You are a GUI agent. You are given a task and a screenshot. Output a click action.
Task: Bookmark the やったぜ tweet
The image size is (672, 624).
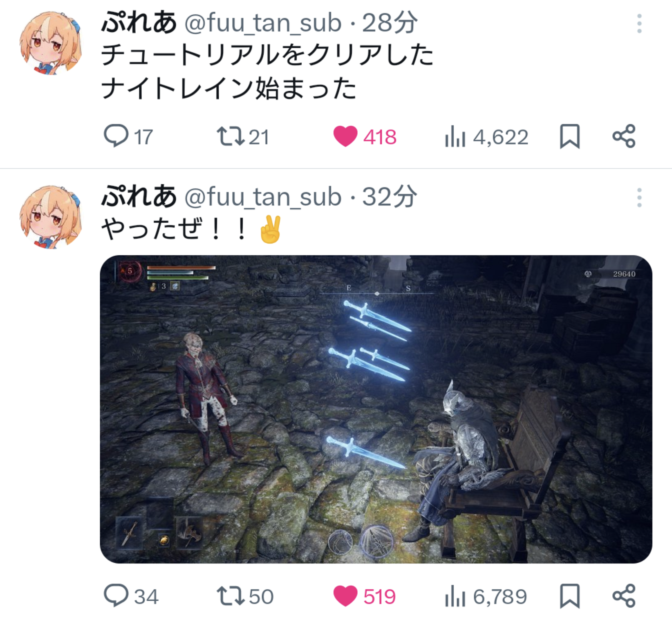click(x=569, y=596)
